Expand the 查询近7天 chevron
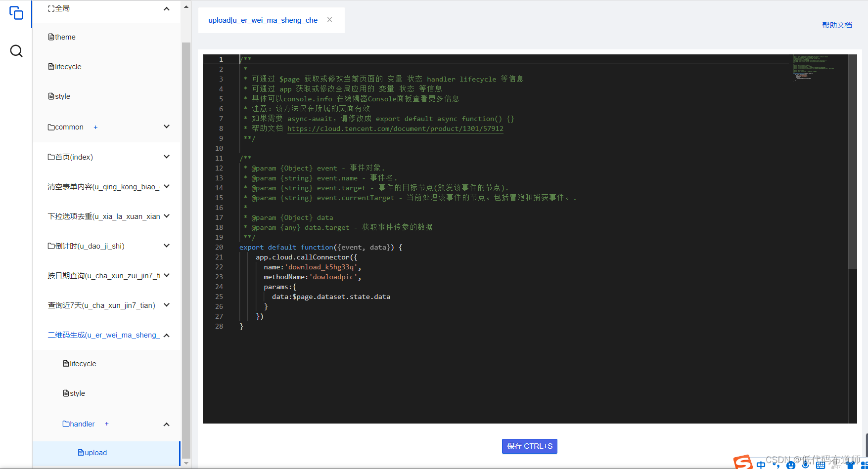 tap(167, 305)
